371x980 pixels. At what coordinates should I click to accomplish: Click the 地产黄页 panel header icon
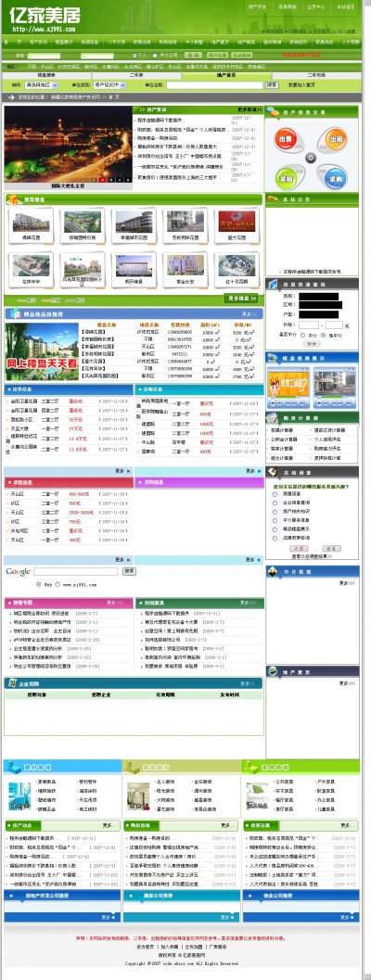click(x=272, y=672)
